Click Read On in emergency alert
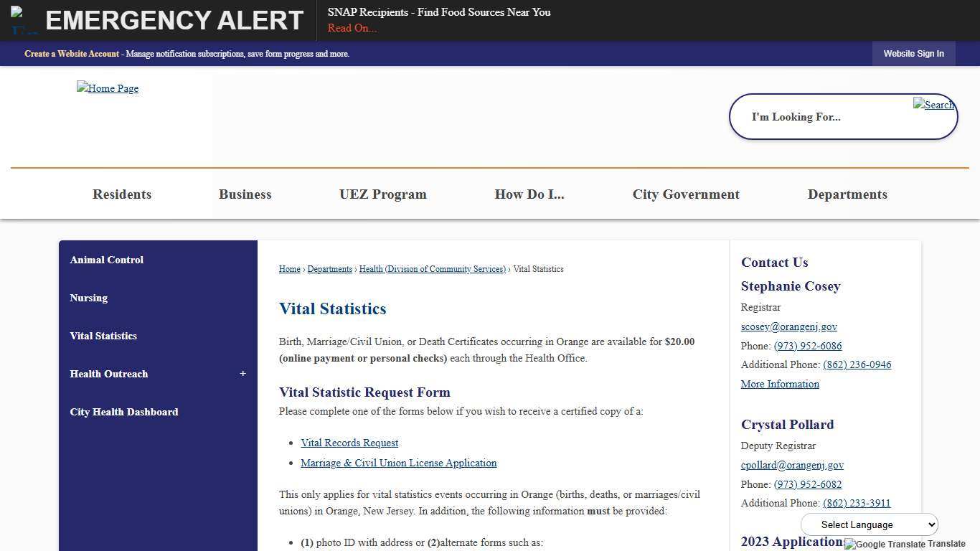This screenshot has height=551, width=980. [x=352, y=28]
